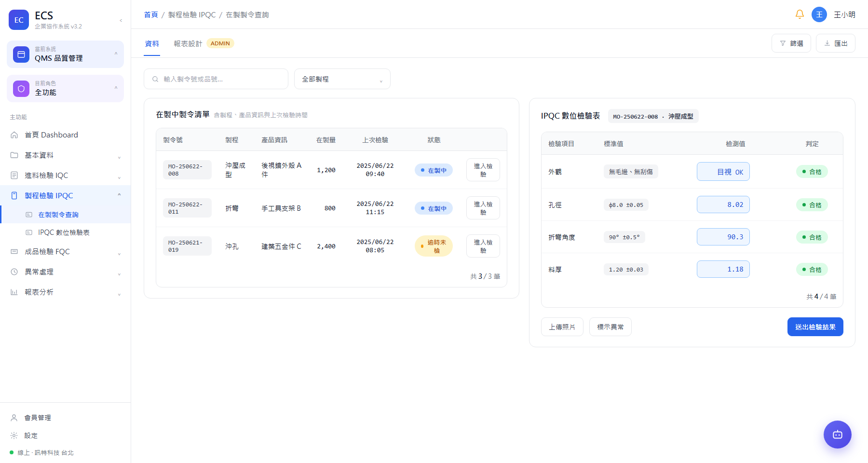The height and width of the screenshot is (463, 868).
Task: Click the filter funnel icon
Action: [783, 43]
